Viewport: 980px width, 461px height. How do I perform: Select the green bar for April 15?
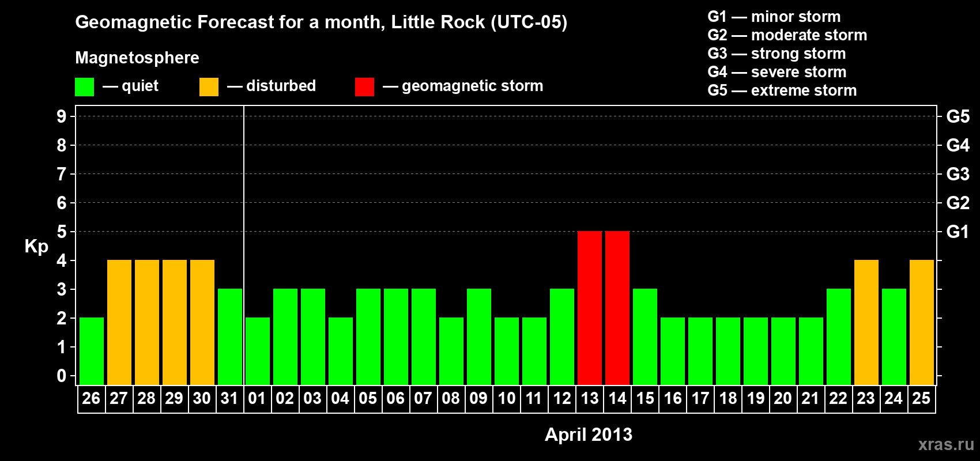pos(645,337)
